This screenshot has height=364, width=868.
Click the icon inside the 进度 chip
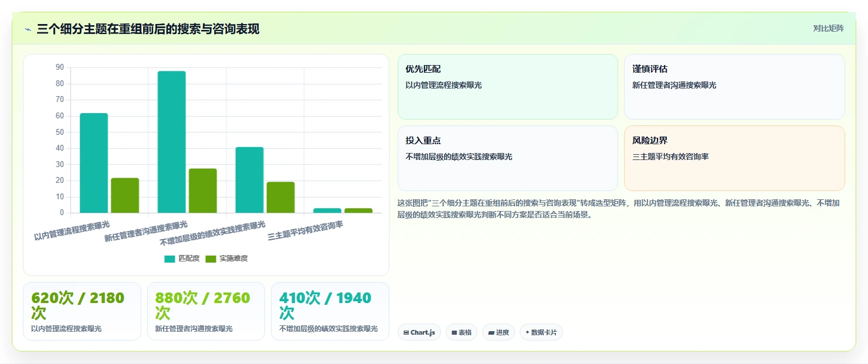(x=491, y=332)
